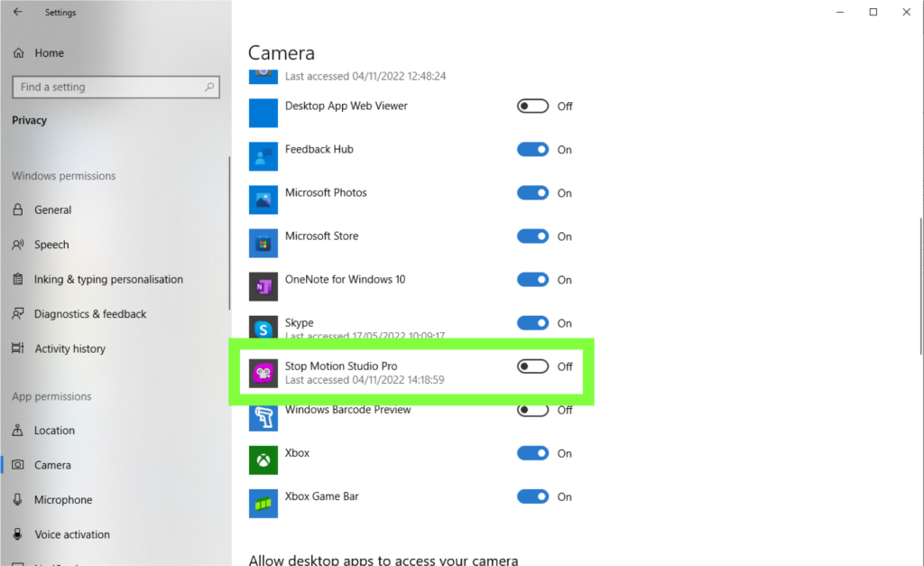Click the search magnifier icon
This screenshot has width=924, height=566.
tap(209, 88)
